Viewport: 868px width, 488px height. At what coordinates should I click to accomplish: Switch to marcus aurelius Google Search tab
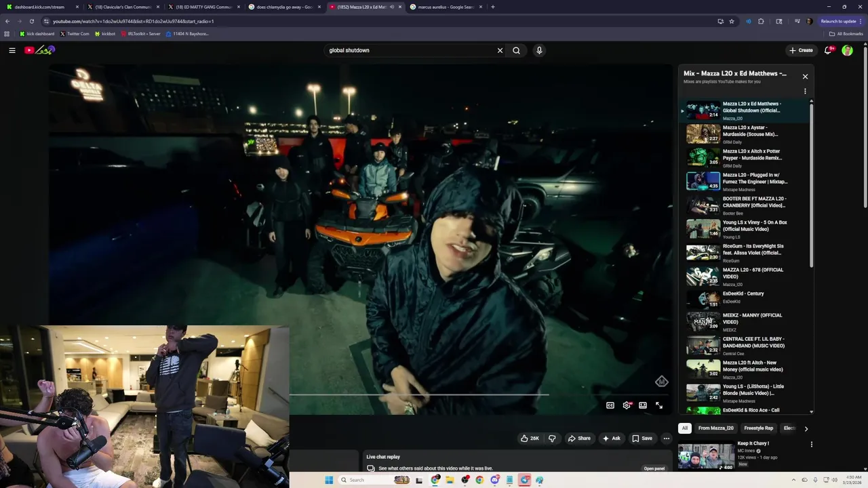[x=445, y=7]
